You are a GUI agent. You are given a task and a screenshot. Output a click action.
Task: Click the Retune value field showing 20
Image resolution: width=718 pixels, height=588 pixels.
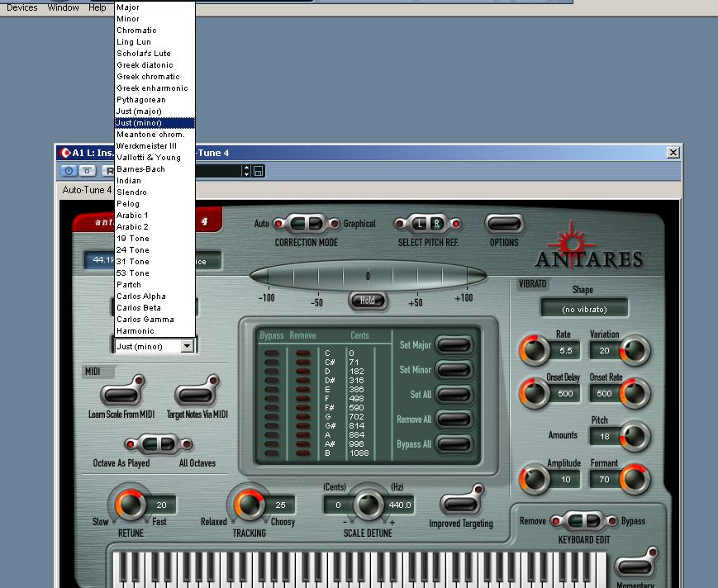tap(161, 505)
